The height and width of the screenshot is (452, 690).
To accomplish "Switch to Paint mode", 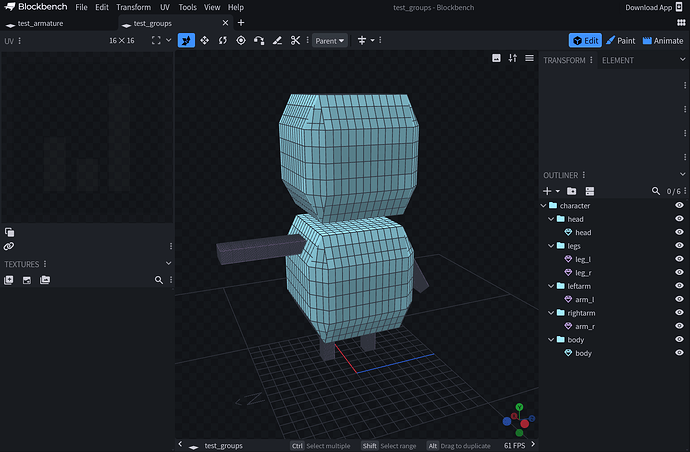I will (x=620, y=41).
